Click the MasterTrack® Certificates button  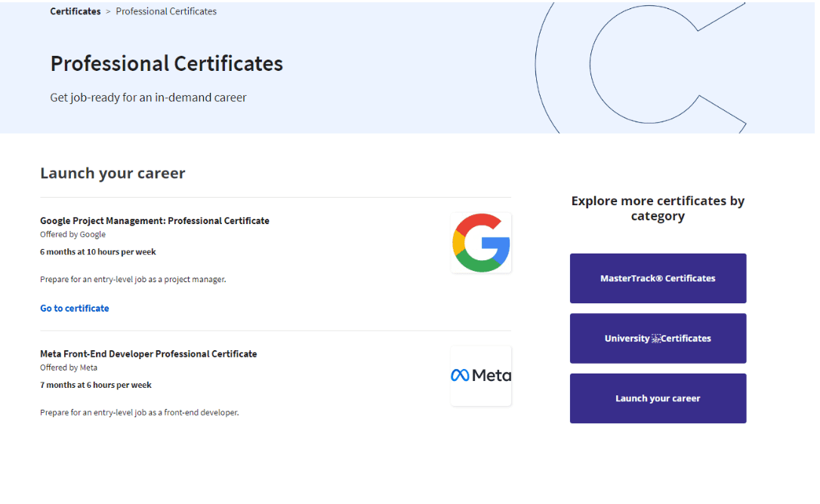point(658,278)
